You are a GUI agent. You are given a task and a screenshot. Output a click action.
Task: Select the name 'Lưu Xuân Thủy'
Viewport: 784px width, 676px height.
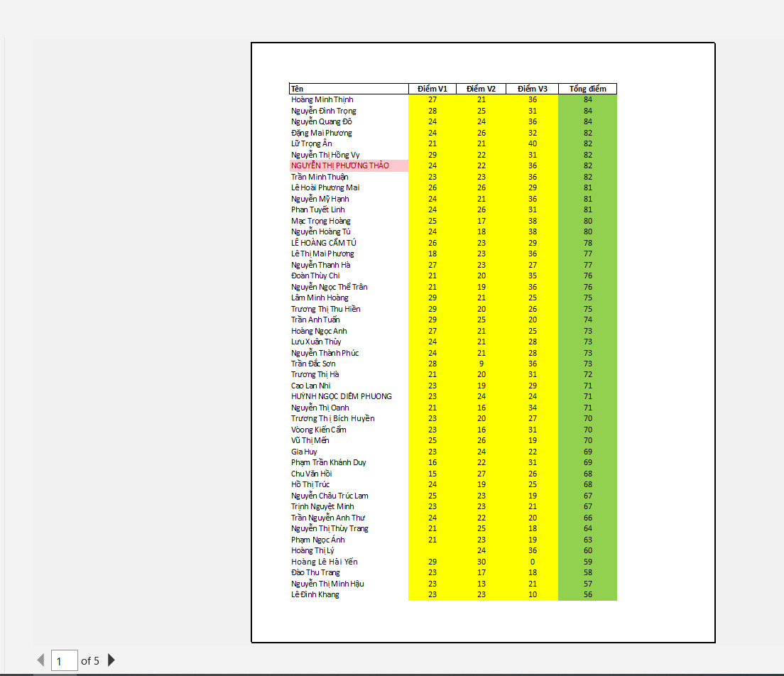[316, 342]
